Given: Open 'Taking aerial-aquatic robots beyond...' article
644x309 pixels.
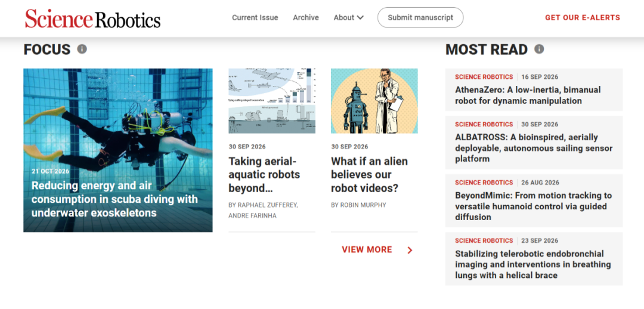Looking at the screenshot, I should tap(264, 175).
